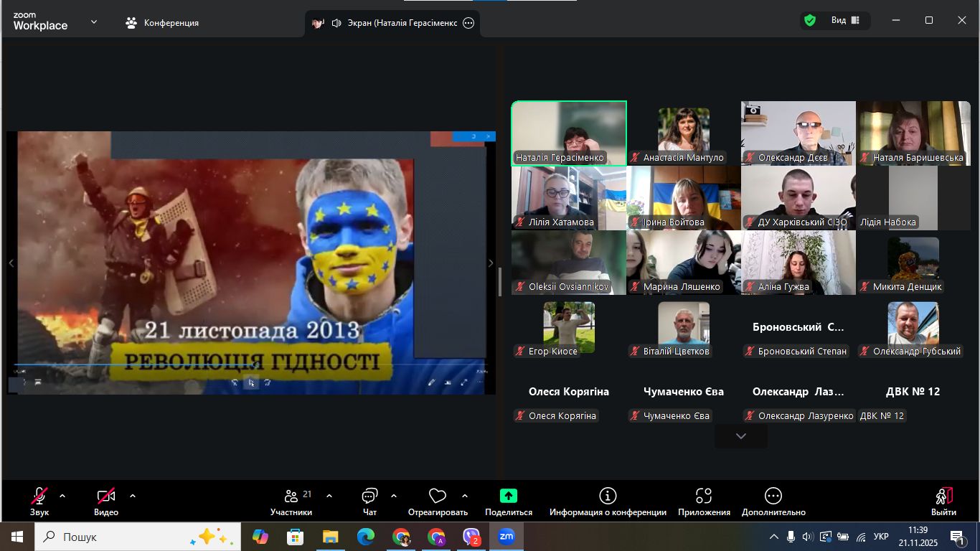Expand video options arrow beside Видео

133,496
